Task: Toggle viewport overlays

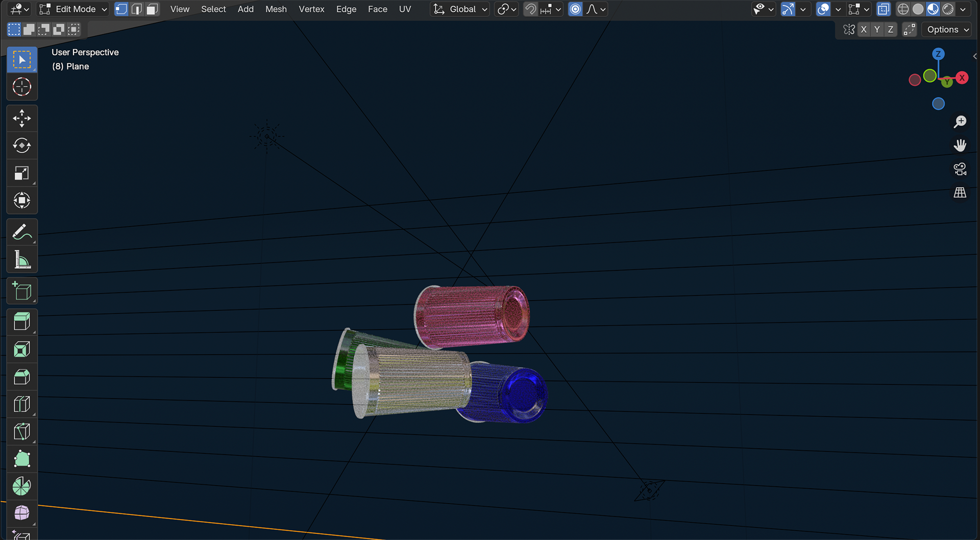Action: coord(823,9)
